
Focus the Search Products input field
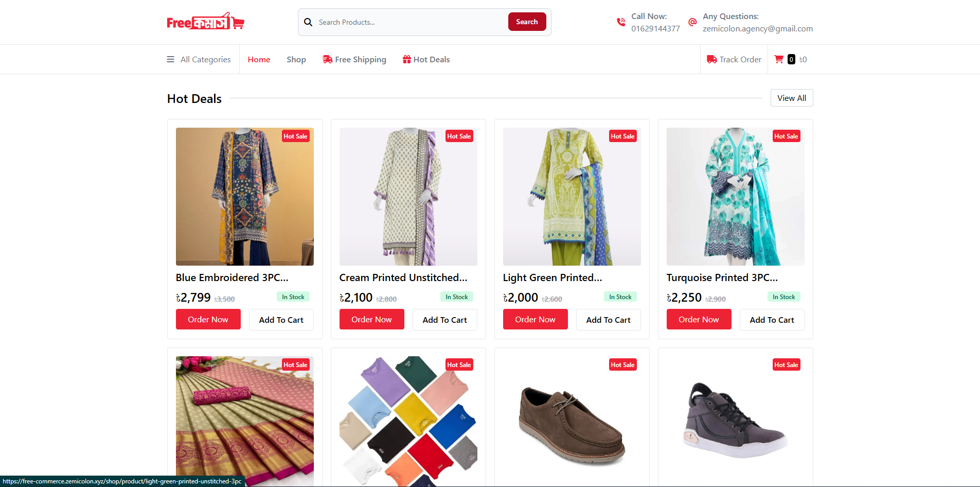[x=410, y=22]
